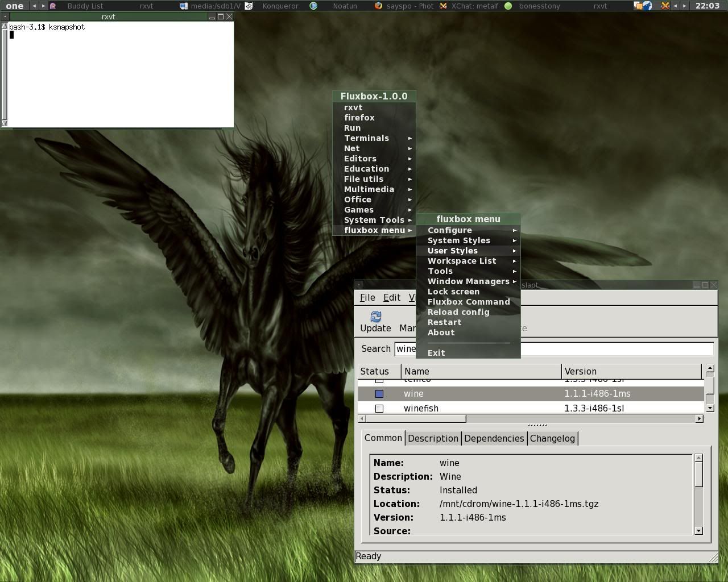This screenshot has width=728, height=582.
Task: Open About from the fluxbox menu
Action: (468, 332)
